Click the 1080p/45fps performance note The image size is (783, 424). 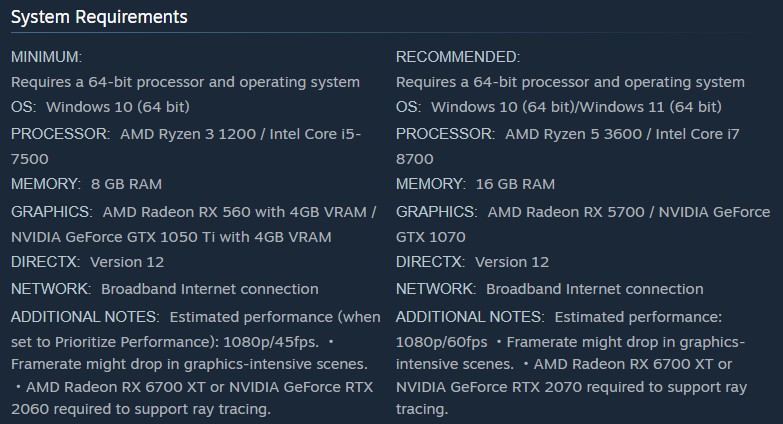278,340
